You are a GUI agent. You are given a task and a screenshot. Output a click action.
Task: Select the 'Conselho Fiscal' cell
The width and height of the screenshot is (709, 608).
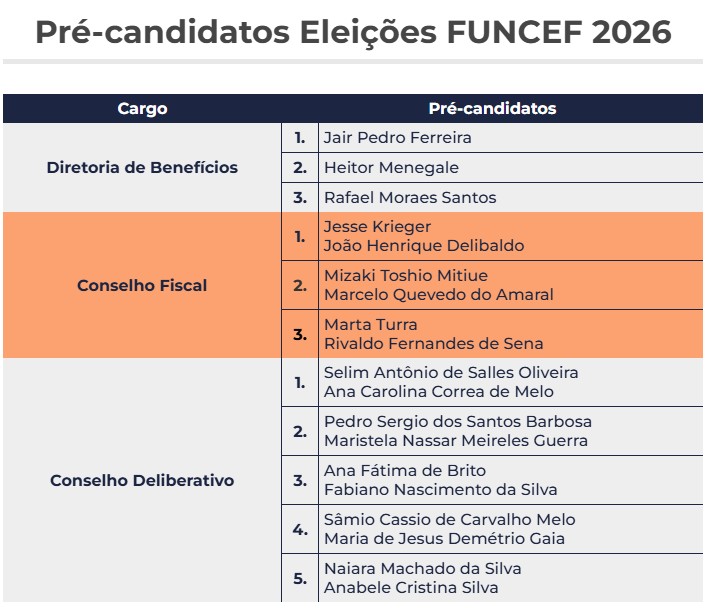pos(142,285)
